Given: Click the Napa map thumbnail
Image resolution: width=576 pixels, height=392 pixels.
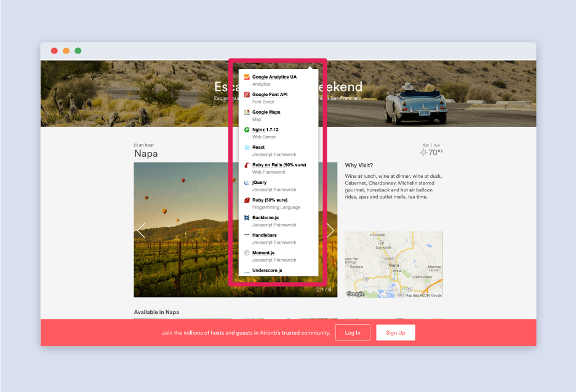Looking at the screenshot, I should point(393,265).
